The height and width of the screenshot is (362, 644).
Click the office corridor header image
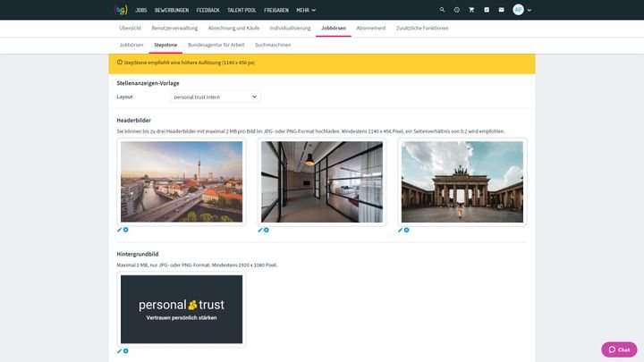322,181
